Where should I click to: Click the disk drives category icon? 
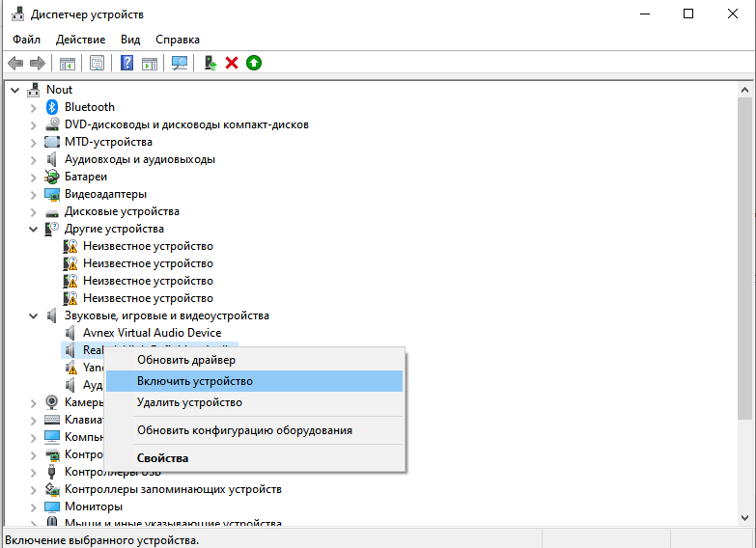coord(52,212)
